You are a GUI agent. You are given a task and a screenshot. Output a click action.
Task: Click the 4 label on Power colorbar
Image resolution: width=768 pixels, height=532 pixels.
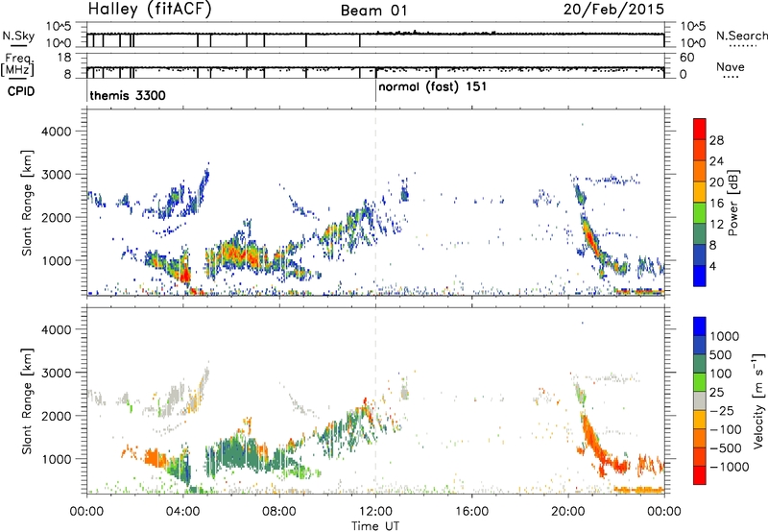(x=712, y=266)
